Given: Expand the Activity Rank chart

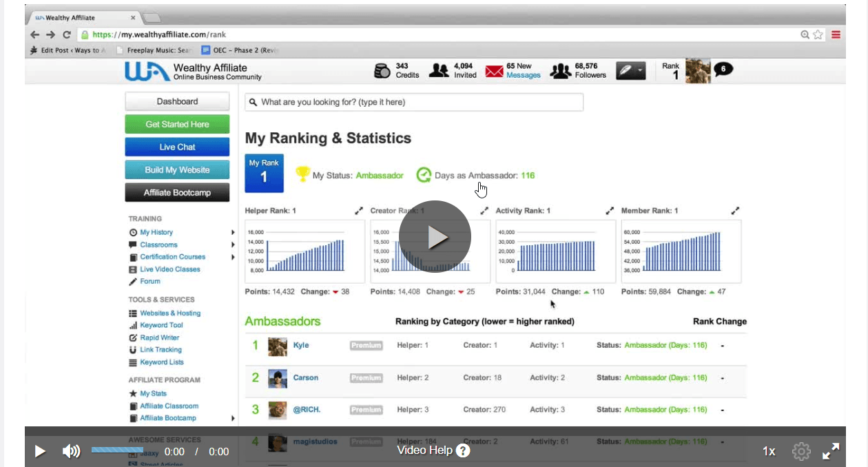Looking at the screenshot, I should (x=610, y=211).
